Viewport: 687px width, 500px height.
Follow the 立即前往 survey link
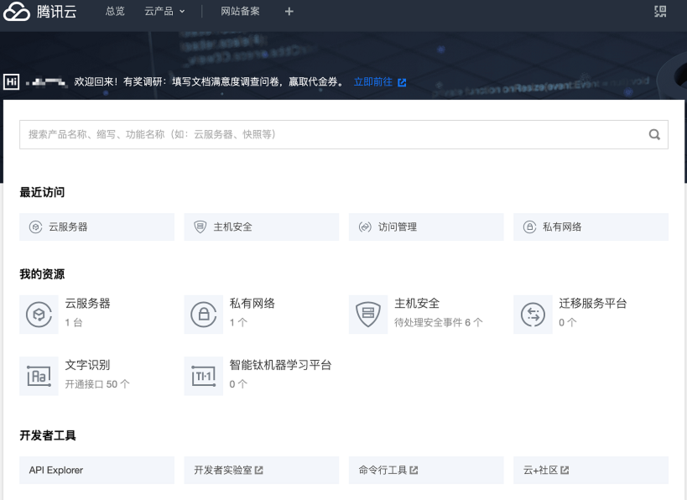coord(373,82)
